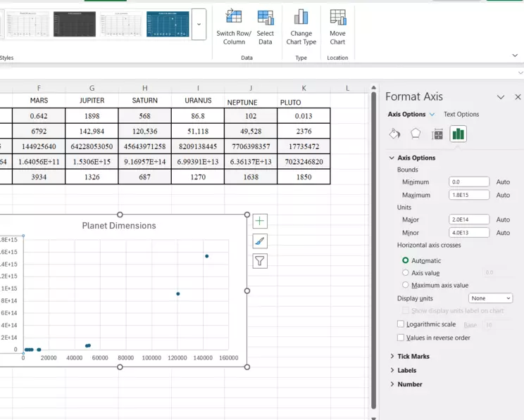Screen dimensions: 524x420
Task: Expand the Labels section
Action: click(392, 370)
